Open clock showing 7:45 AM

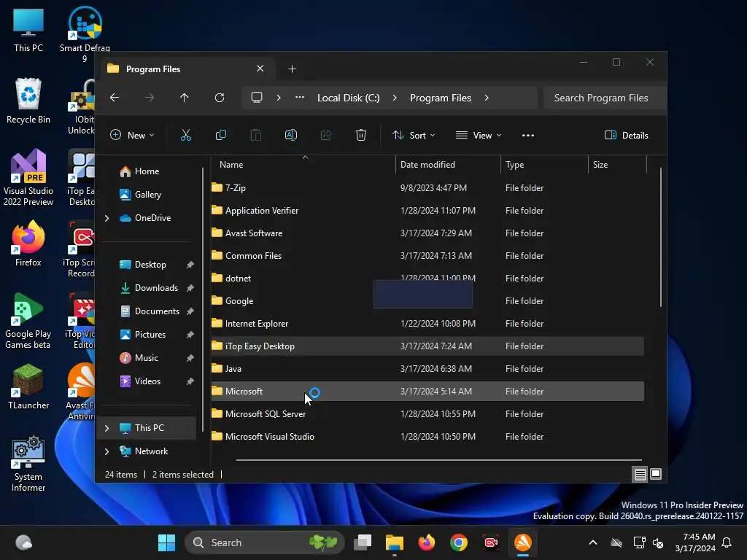click(x=695, y=542)
